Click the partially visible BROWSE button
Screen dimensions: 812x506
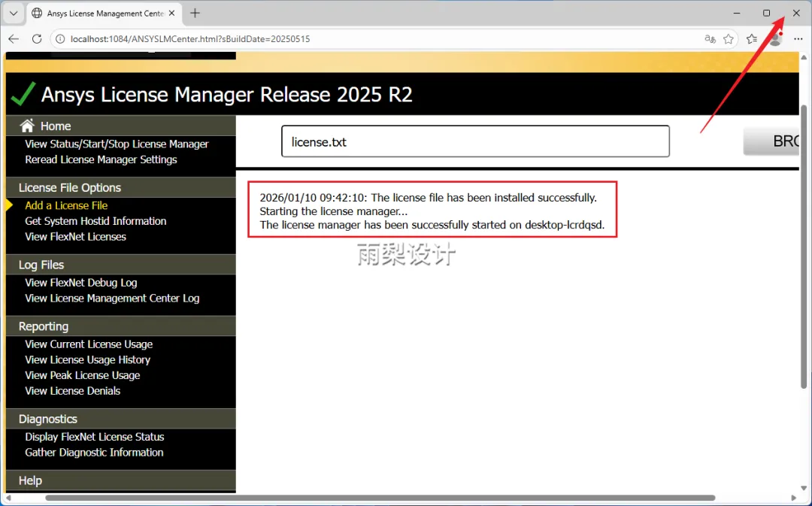point(771,141)
